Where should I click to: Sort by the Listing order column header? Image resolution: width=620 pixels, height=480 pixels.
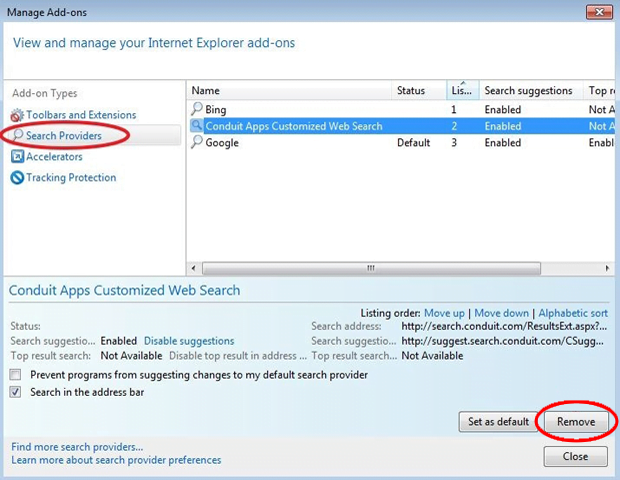coord(463,91)
